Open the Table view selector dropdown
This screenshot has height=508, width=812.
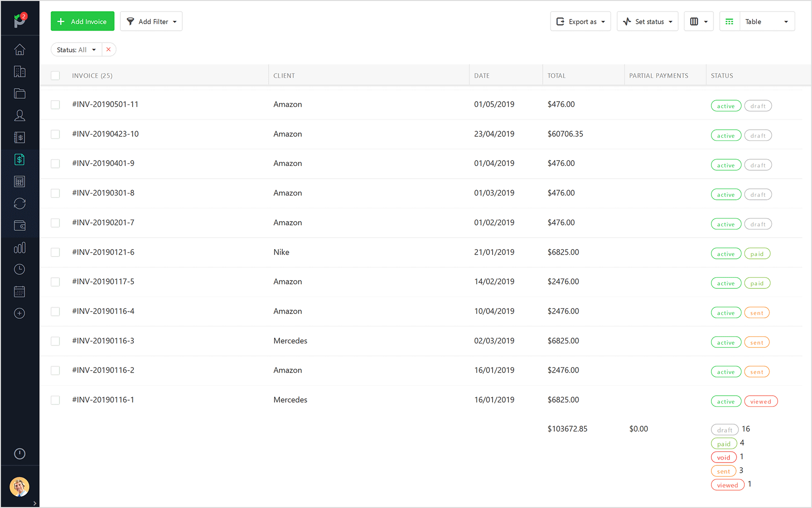click(756, 21)
